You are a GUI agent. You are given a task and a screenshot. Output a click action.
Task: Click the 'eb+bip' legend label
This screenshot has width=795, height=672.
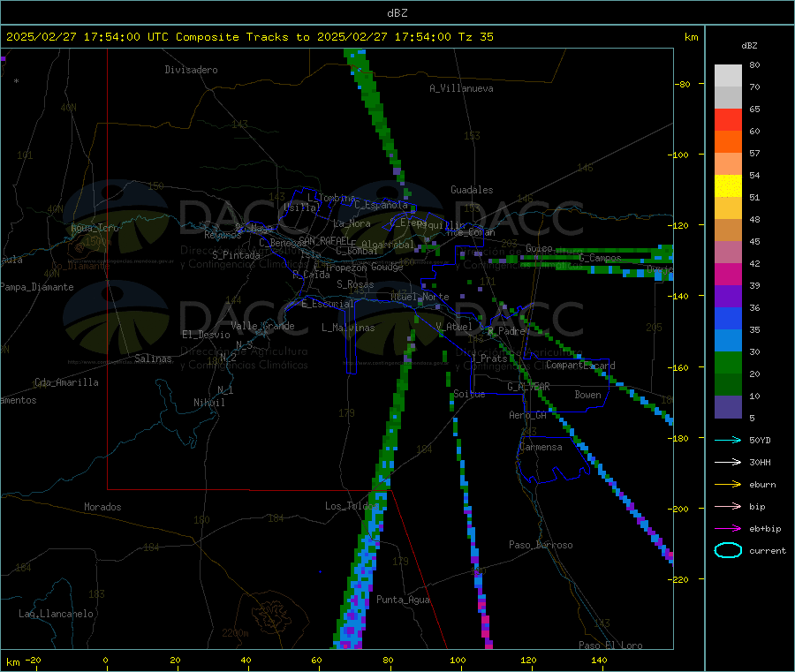click(765, 529)
